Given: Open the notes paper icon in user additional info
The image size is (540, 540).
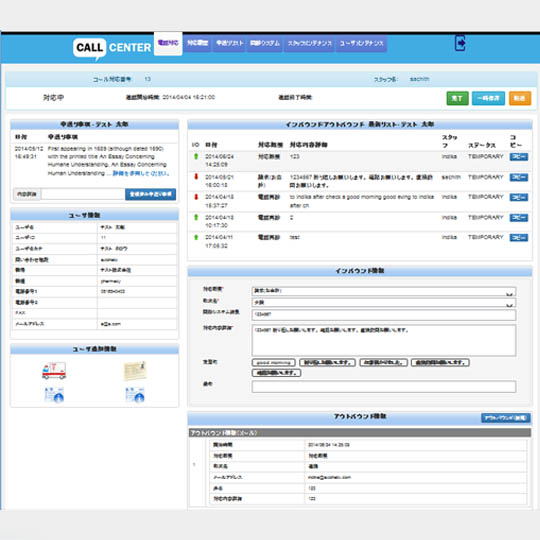Looking at the screenshot, I should (x=135, y=371).
